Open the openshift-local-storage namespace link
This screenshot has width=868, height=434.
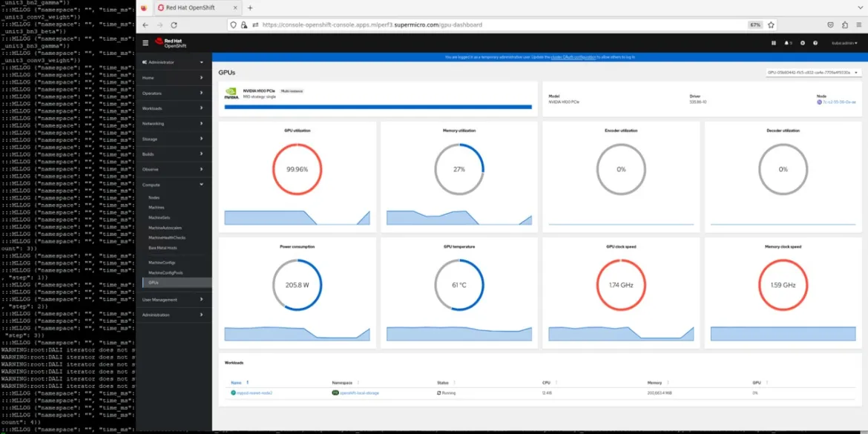tap(359, 393)
